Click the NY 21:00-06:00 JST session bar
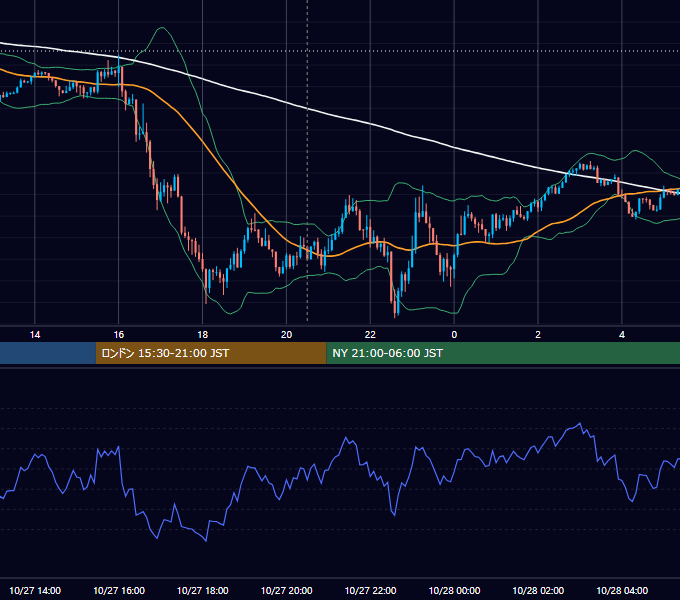The image size is (680, 600). [503, 353]
